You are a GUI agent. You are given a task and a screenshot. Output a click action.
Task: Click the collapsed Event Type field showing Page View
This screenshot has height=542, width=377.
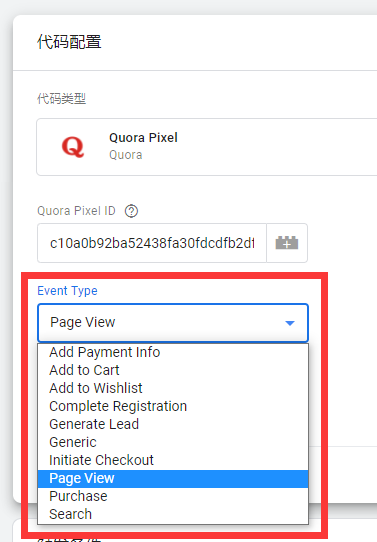pos(173,323)
